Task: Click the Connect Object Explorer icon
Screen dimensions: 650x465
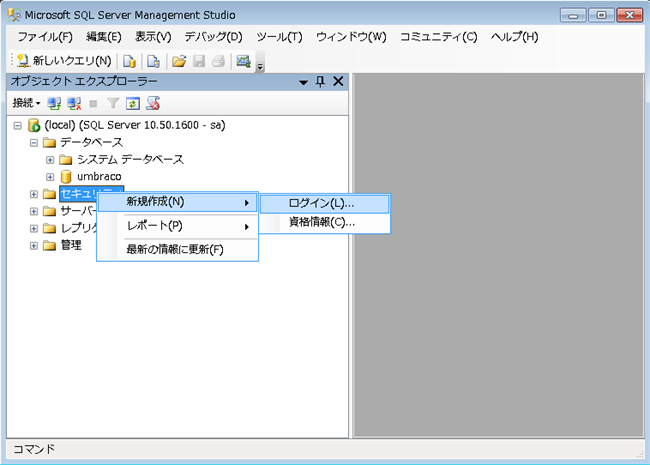Action: [54, 103]
